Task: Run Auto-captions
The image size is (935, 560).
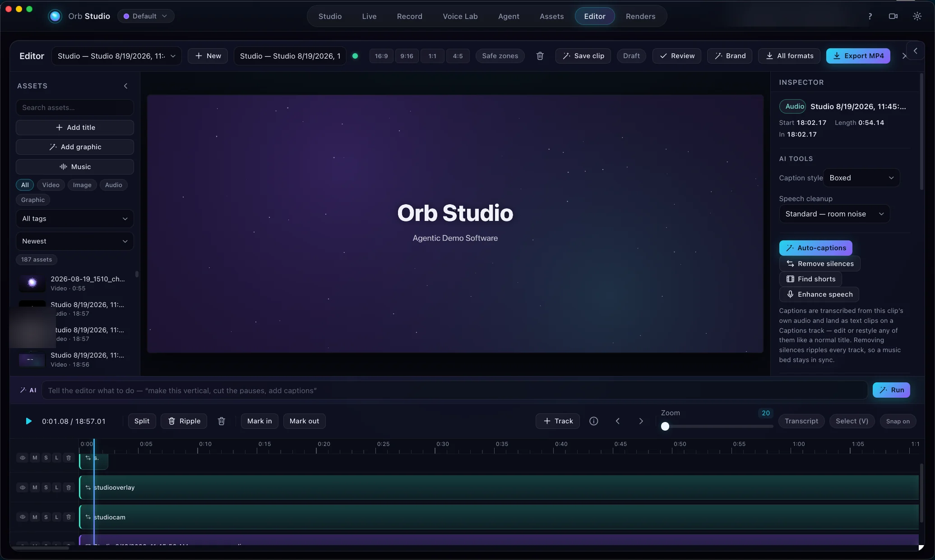Action: tap(815, 248)
